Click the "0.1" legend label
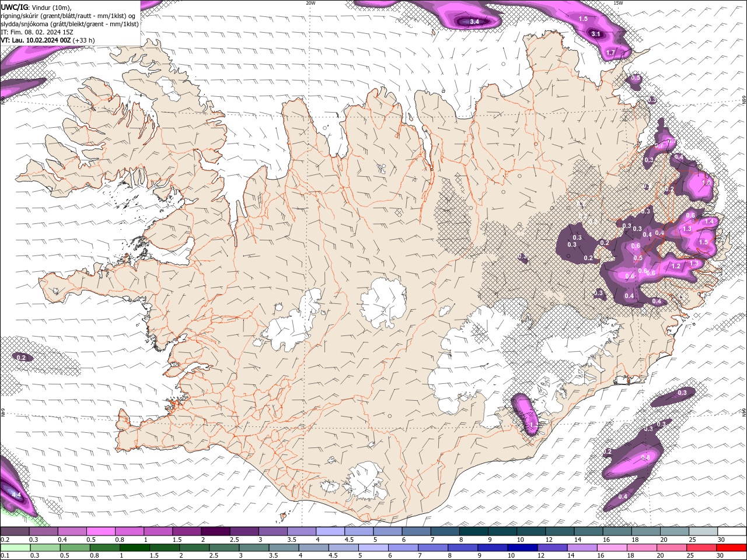This screenshot has width=747, height=560. click(5, 556)
